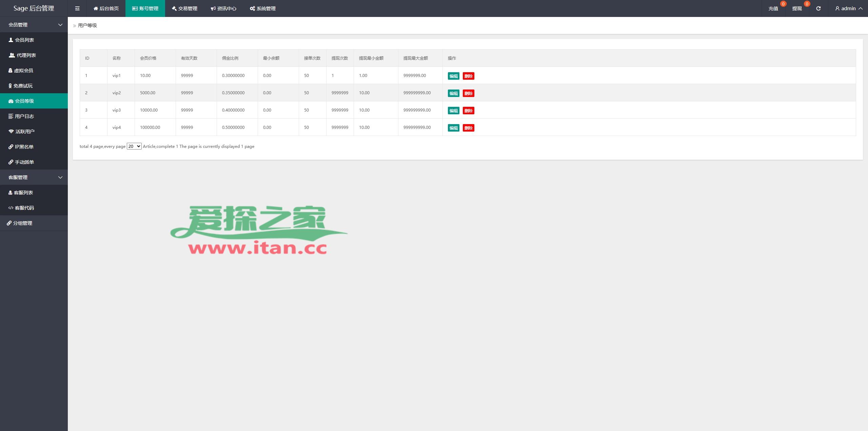This screenshot has height=431, width=868.
Task: Open 会员列表 from the sidebar
Action: click(x=24, y=40)
